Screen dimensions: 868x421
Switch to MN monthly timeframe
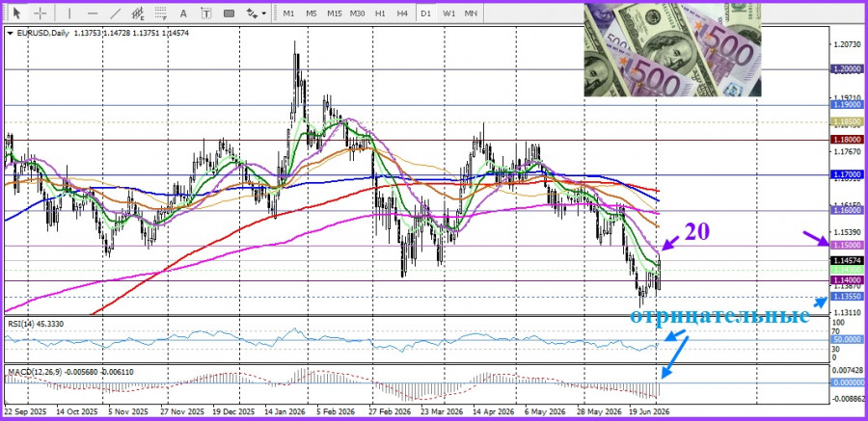point(471,13)
